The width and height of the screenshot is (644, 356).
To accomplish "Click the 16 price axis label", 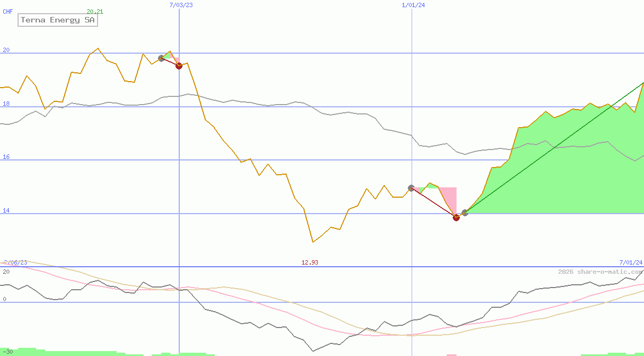I will pyautogui.click(x=7, y=157).
